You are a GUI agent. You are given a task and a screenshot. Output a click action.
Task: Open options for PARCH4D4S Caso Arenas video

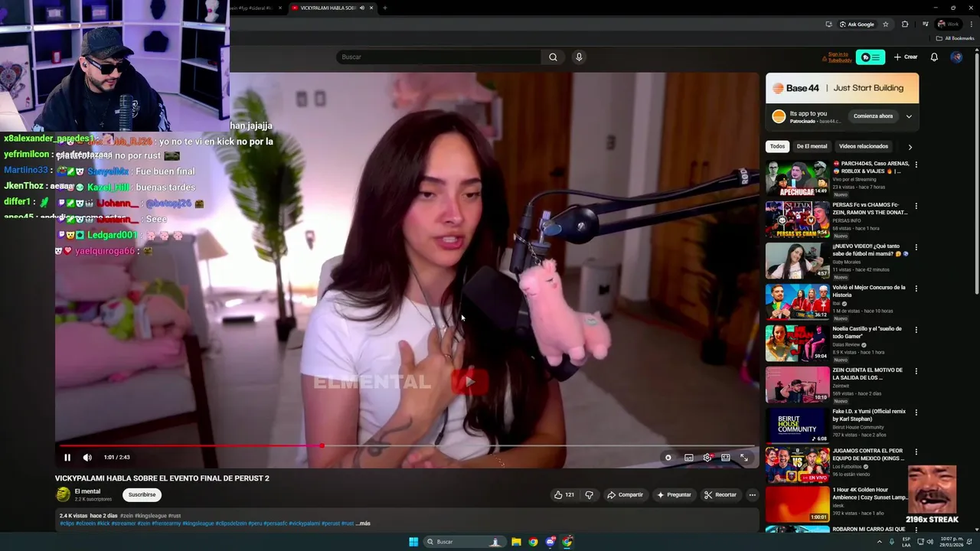click(x=916, y=165)
